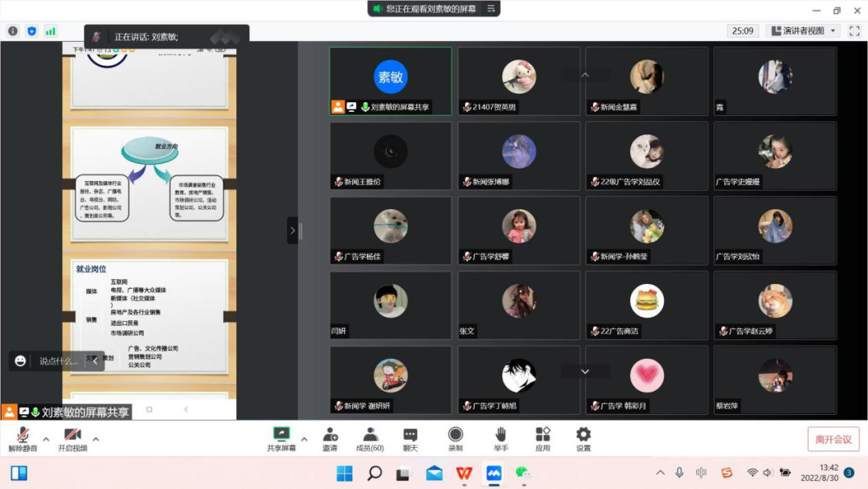This screenshot has height=489, width=868.
Task: Select 广告学丁峙旭 participant tile
Action: pyautogui.click(x=518, y=380)
